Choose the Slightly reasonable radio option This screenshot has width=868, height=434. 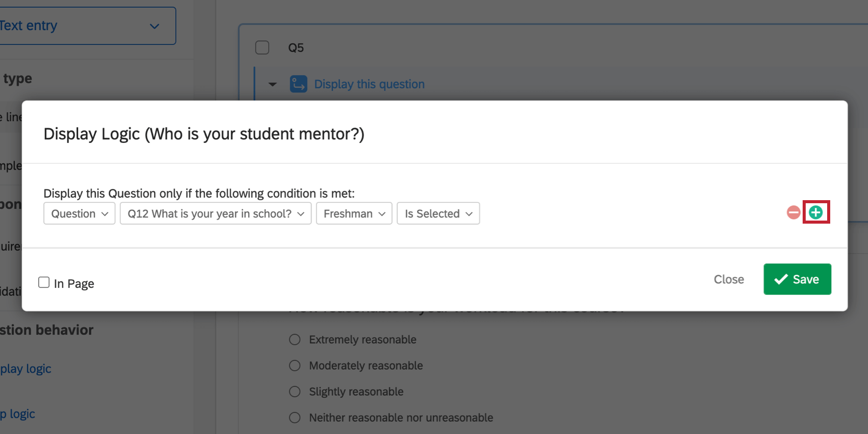point(295,392)
